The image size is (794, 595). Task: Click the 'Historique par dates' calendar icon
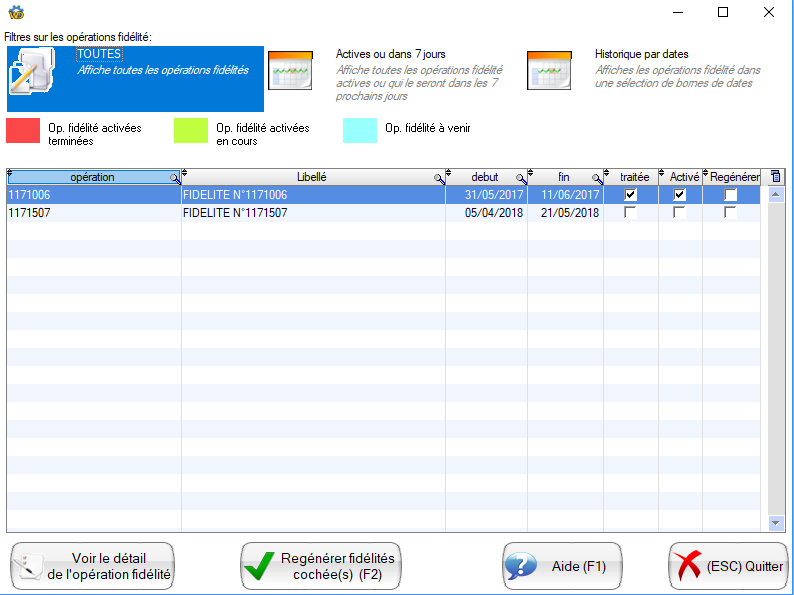coord(549,70)
